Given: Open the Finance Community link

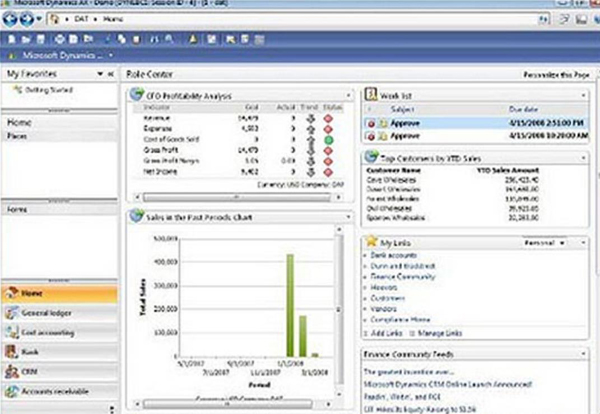Looking at the screenshot, I should [403, 277].
